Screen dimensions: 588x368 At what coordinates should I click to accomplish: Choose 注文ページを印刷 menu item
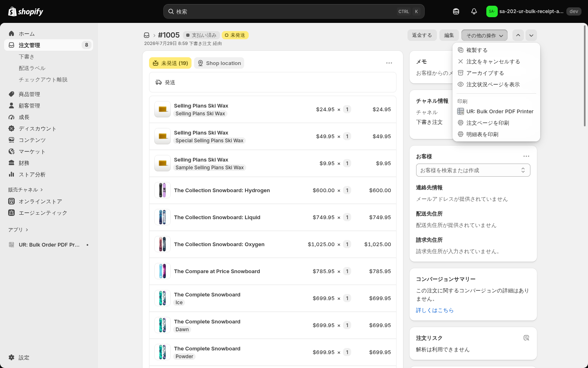496,123
